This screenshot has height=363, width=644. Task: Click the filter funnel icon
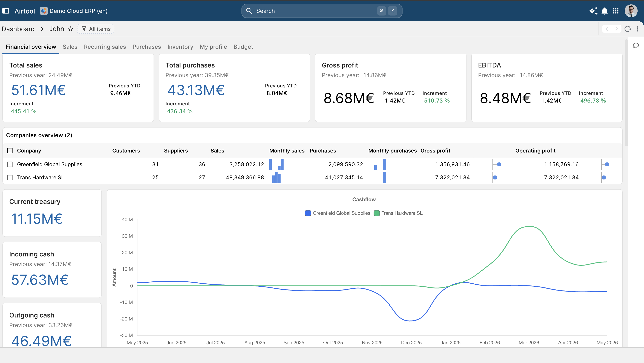coord(84,29)
